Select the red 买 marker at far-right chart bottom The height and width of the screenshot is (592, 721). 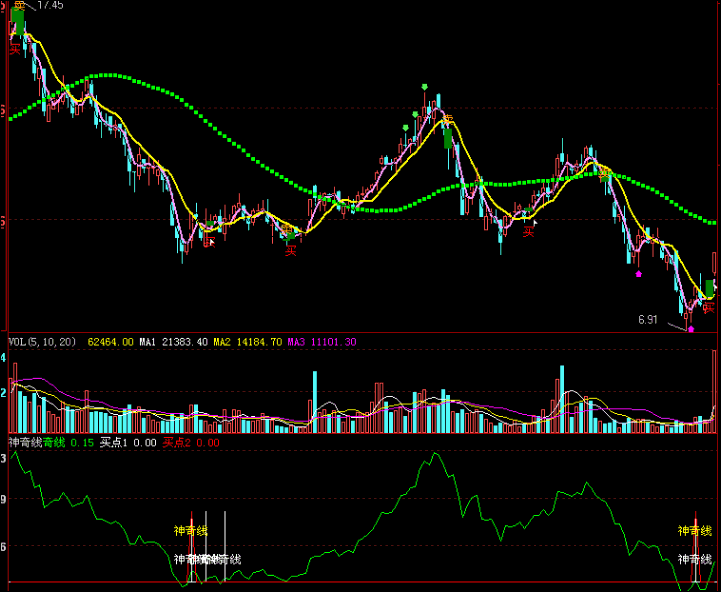(708, 308)
